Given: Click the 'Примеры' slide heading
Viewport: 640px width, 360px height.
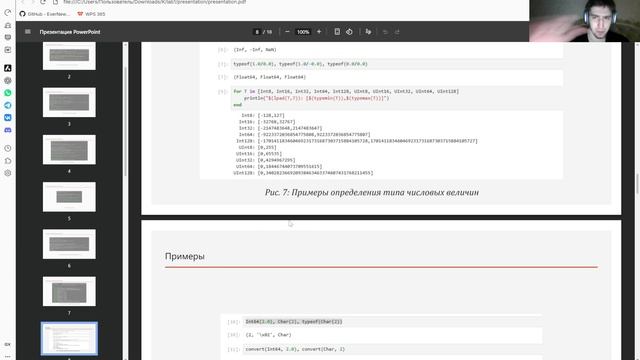Looking at the screenshot, I should click(x=184, y=256).
